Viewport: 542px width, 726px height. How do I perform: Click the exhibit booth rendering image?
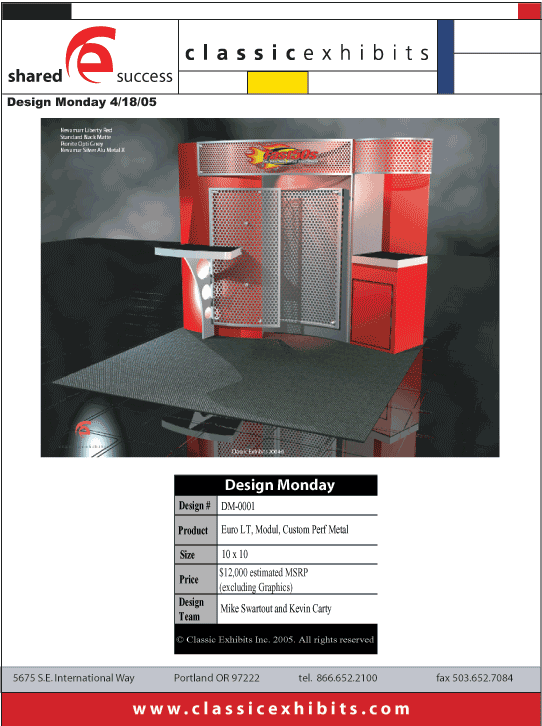click(270, 287)
